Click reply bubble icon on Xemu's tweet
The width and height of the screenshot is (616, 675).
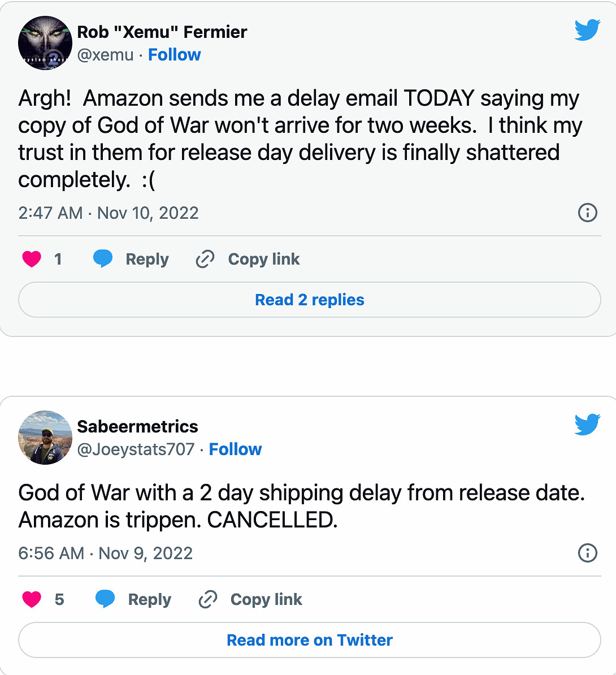103,258
